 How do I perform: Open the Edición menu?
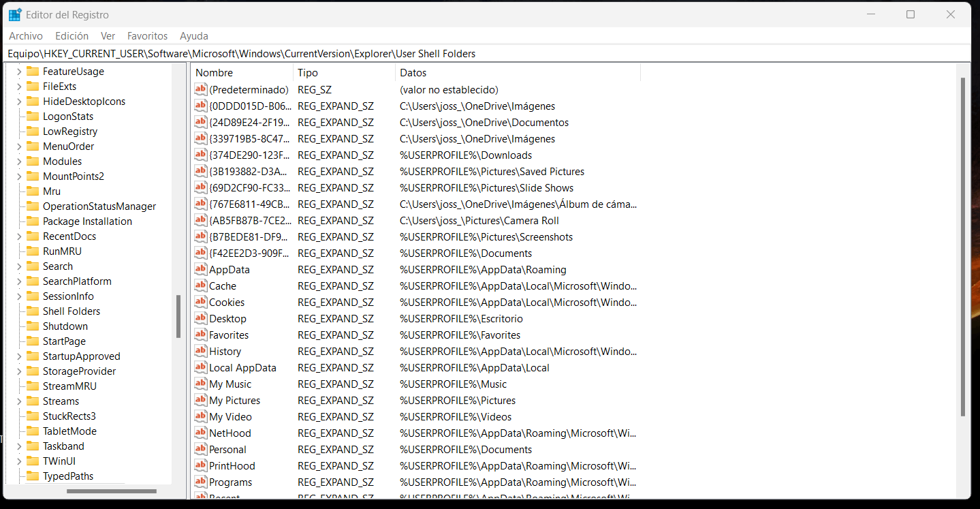72,35
